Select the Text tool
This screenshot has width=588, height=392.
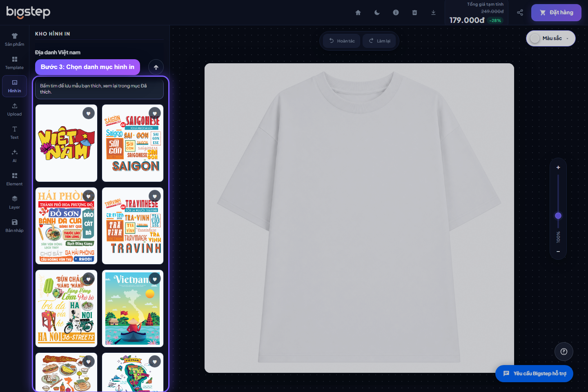[15, 133]
